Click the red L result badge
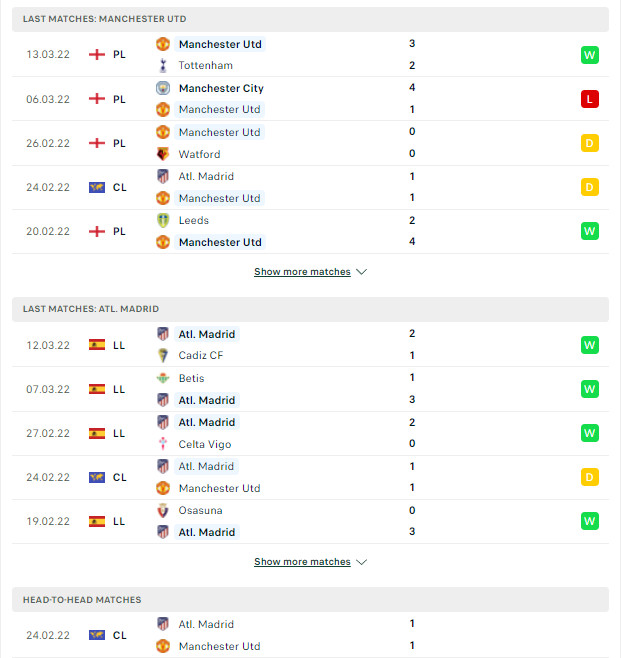 click(x=590, y=99)
